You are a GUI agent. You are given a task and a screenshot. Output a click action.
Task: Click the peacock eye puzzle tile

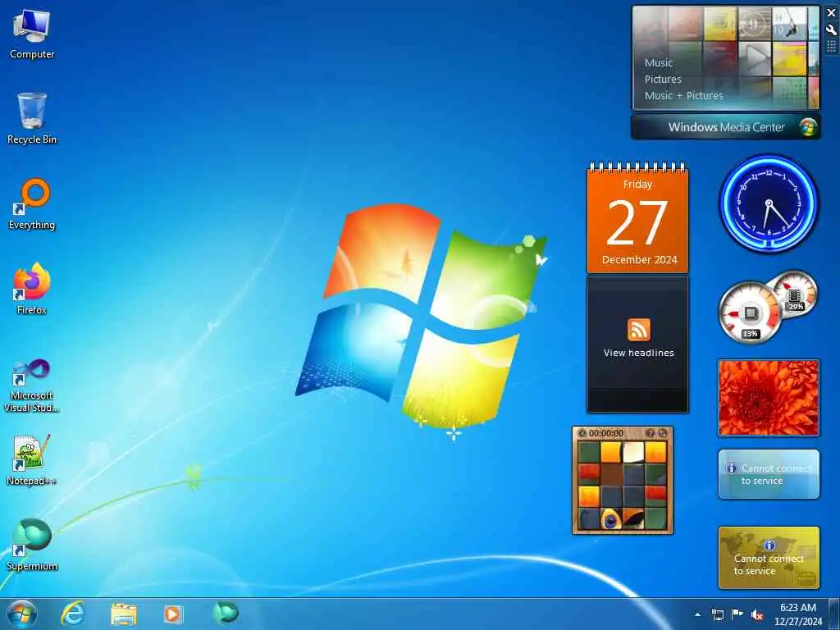[610, 518]
